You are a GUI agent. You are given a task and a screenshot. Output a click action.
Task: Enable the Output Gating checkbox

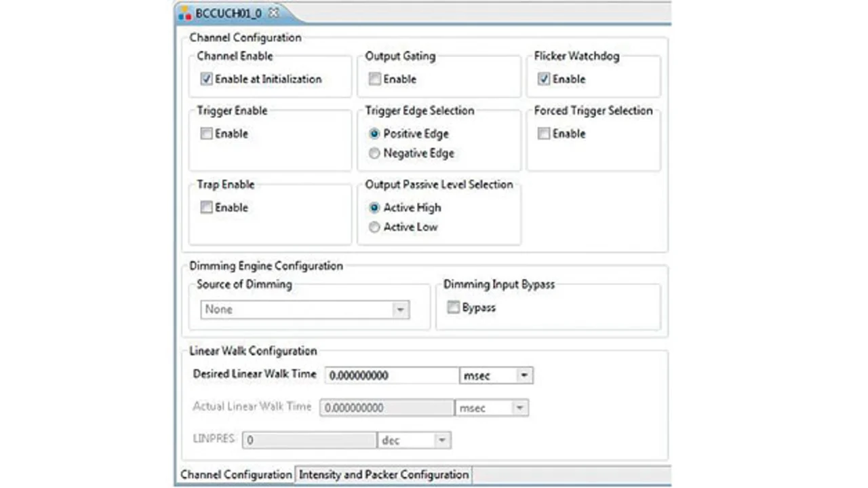pyautogui.click(x=374, y=79)
